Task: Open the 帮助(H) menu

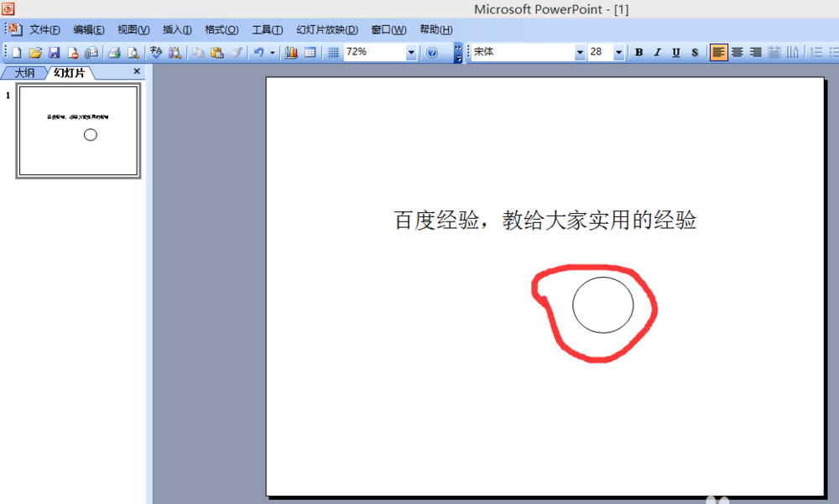Action: pos(436,30)
